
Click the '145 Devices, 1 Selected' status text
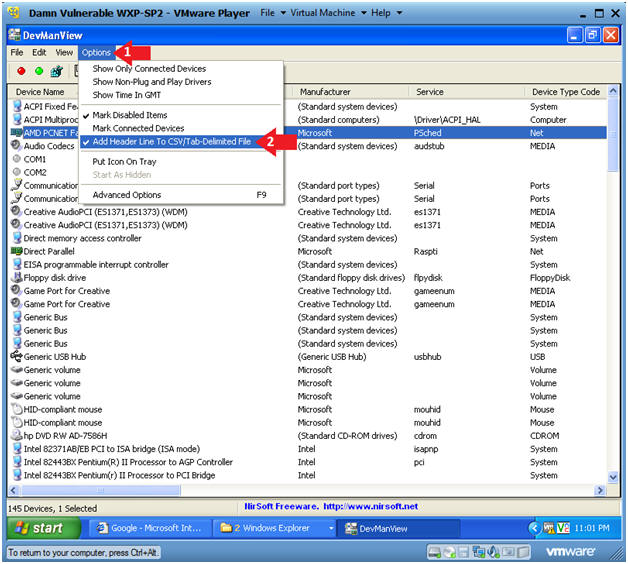click(x=52, y=508)
